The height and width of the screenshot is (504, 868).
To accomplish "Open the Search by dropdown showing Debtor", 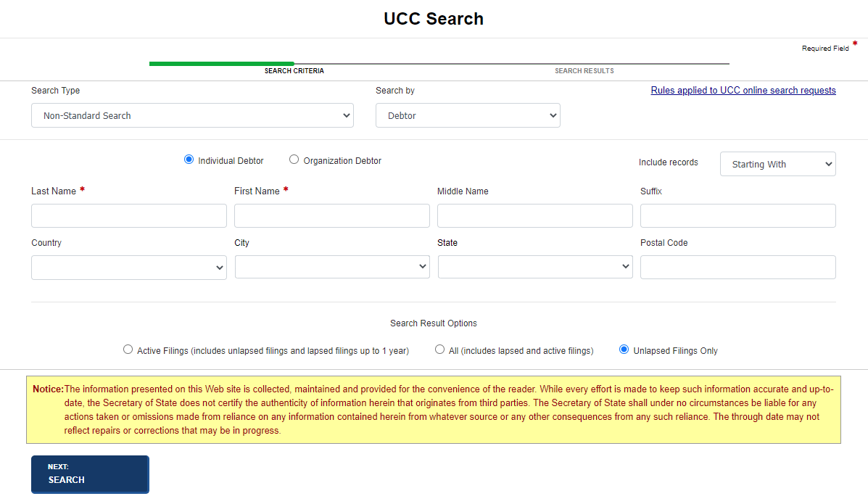I will [467, 115].
